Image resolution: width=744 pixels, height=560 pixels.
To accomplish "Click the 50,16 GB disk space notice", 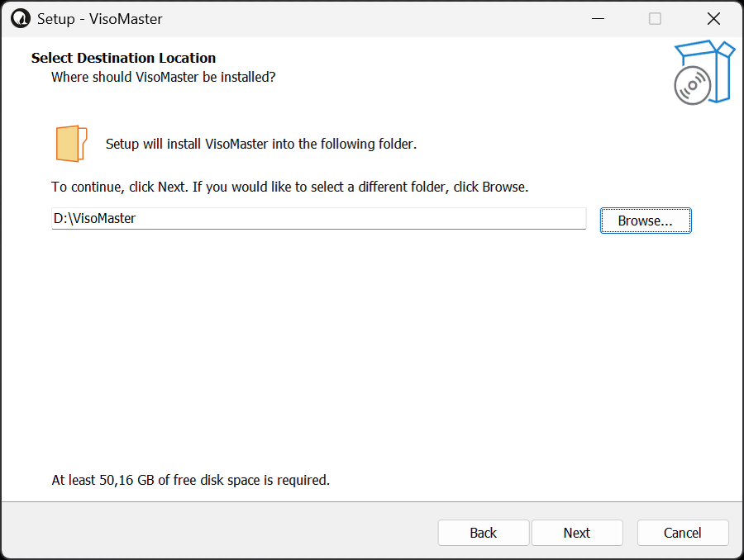I will coord(190,480).
